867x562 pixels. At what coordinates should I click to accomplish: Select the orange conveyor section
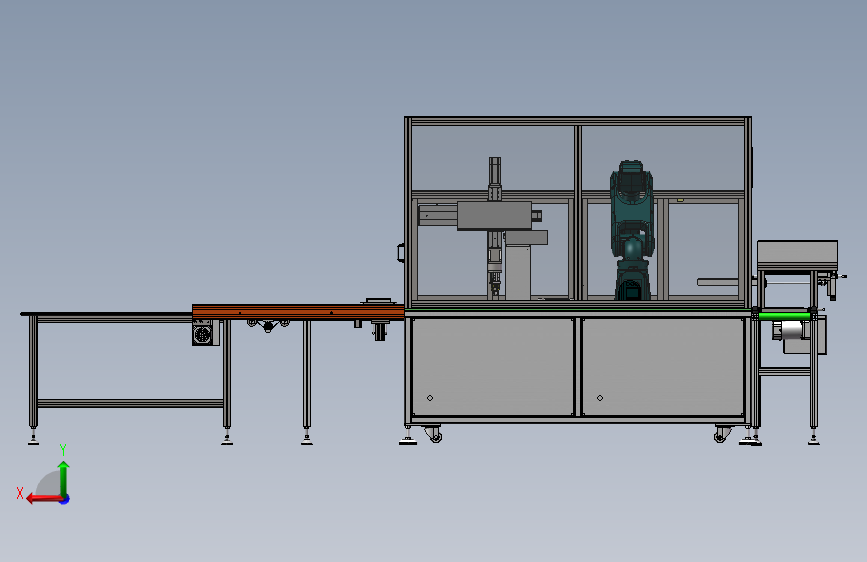pos(298,312)
